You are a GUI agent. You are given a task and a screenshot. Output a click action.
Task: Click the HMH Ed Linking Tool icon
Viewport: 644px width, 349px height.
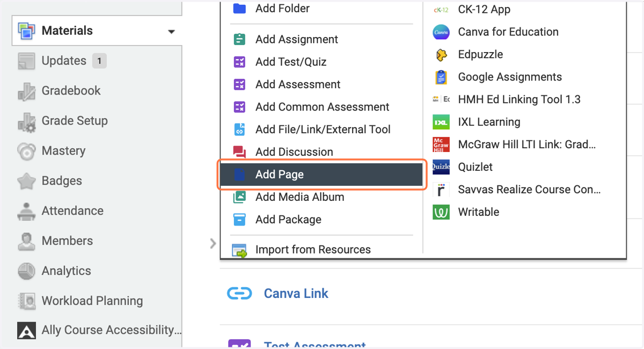(441, 99)
